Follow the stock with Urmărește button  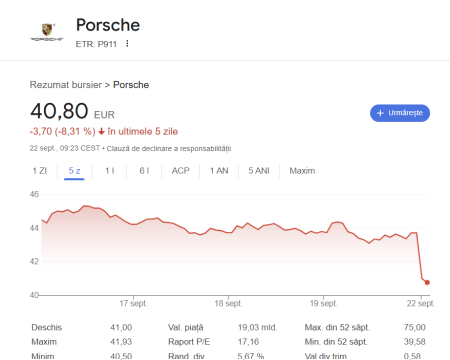coord(400,113)
